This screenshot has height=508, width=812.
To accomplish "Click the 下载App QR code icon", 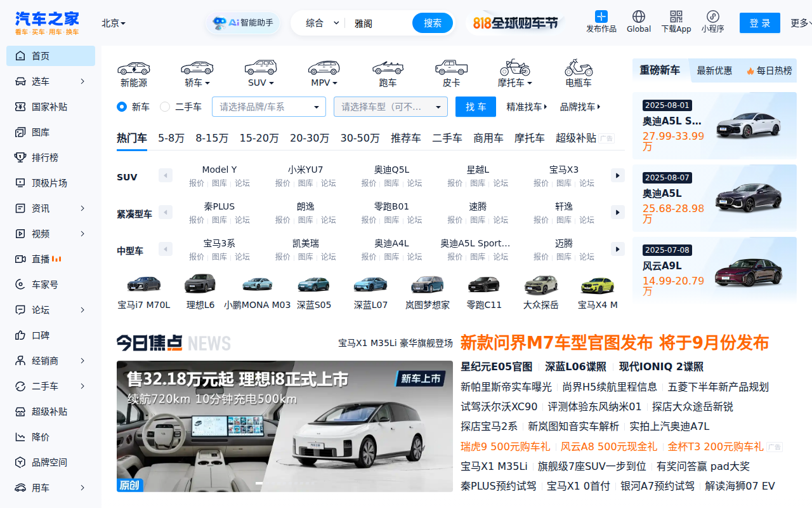I will click(676, 17).
